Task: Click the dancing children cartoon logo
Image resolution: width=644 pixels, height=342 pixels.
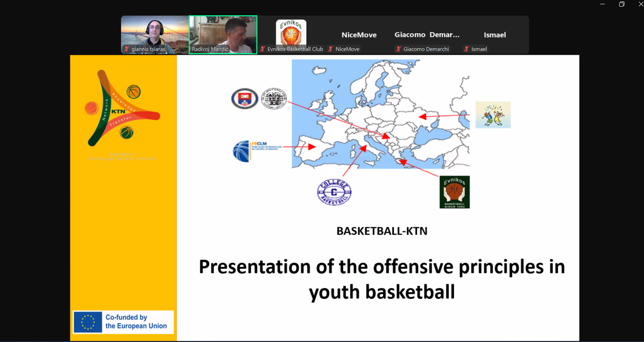Action: tap(493, 115)
